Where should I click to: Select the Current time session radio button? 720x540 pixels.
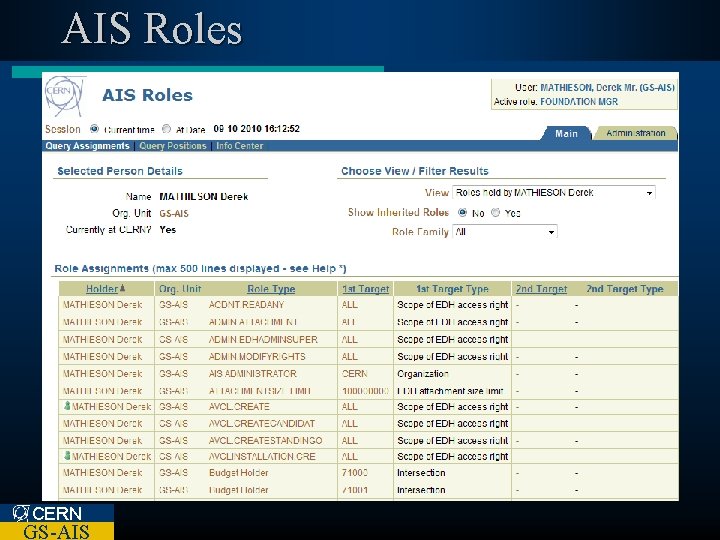(x=95, y=129)
